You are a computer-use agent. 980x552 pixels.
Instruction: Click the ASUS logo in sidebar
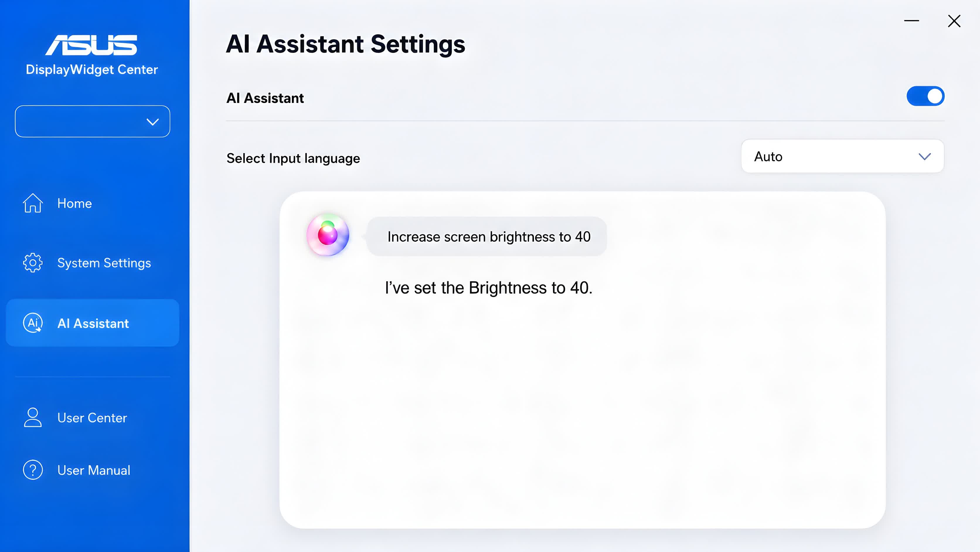click(x=91, y=45)
